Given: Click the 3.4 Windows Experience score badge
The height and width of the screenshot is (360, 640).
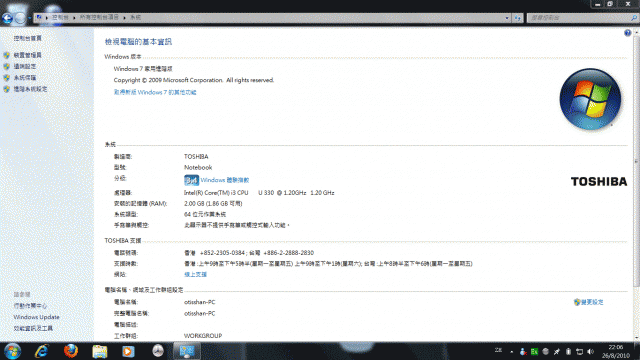Looking at the screenshot, I should [191, 180].
